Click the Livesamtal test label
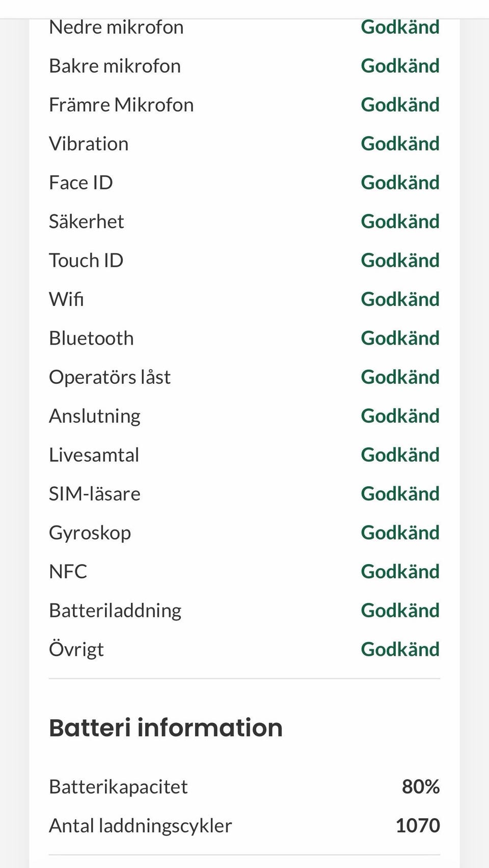Screen dimensions: 489x868 tap(94, 455)
